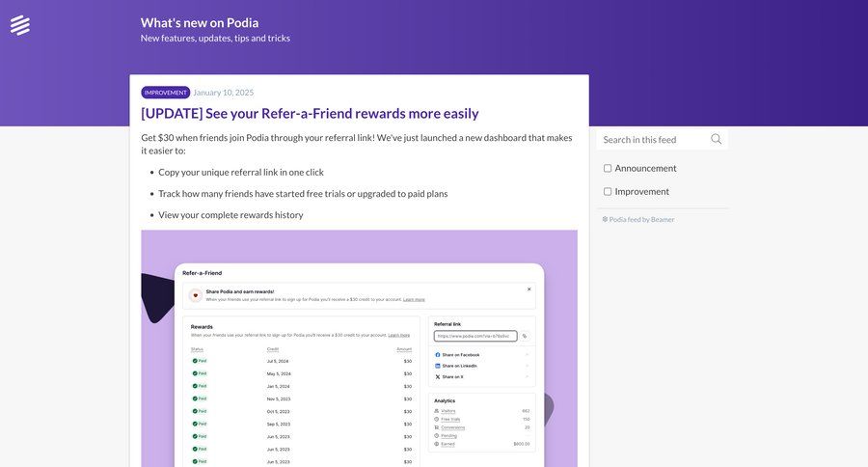Viewport: 868px width, 467px height.
Task: Click the Podia logo icon
Action: pos(20,25)
